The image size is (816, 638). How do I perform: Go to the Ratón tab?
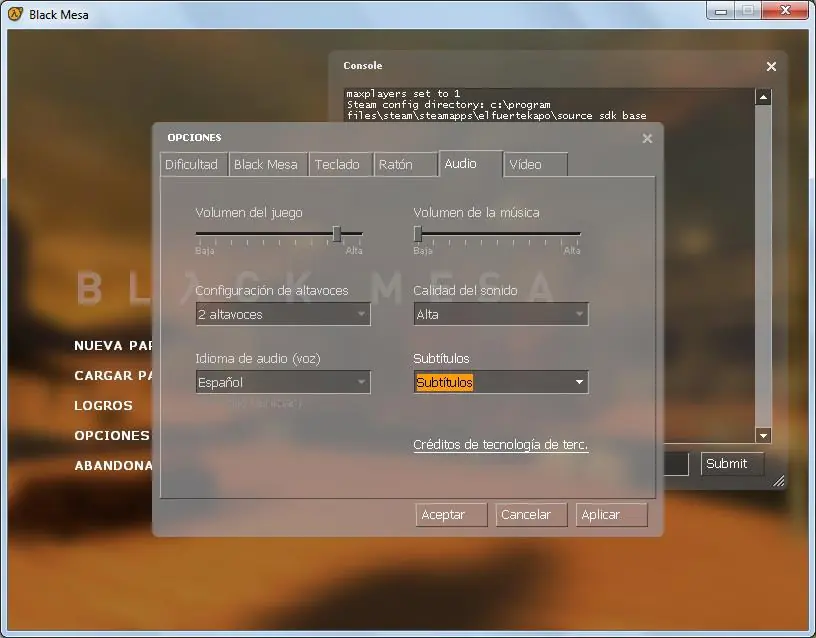(x=405, y=164)
